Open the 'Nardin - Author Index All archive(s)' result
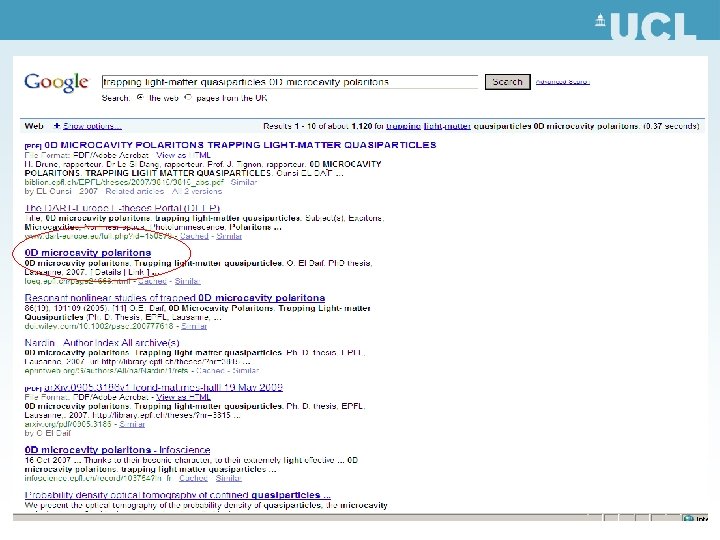Viewport: 720px width, 540px height. tap(102, 343)
